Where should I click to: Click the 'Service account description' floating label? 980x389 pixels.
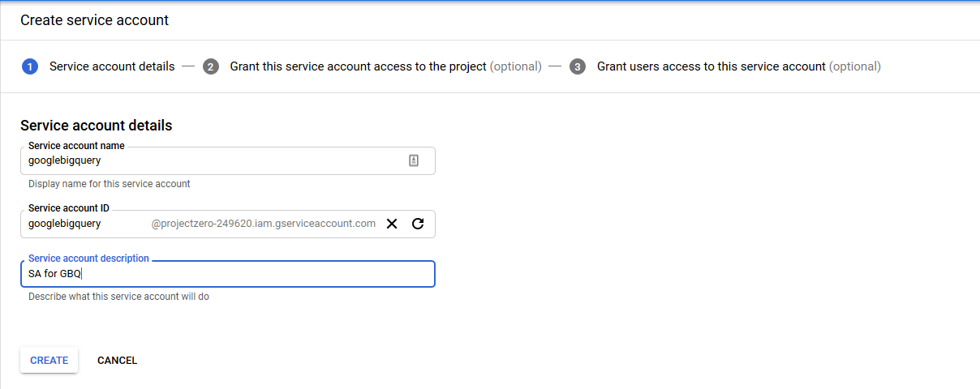[x=88, y=259]
